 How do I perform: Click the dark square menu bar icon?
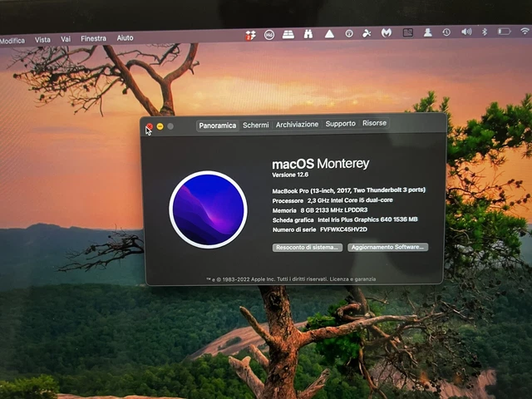pos(408,32)
